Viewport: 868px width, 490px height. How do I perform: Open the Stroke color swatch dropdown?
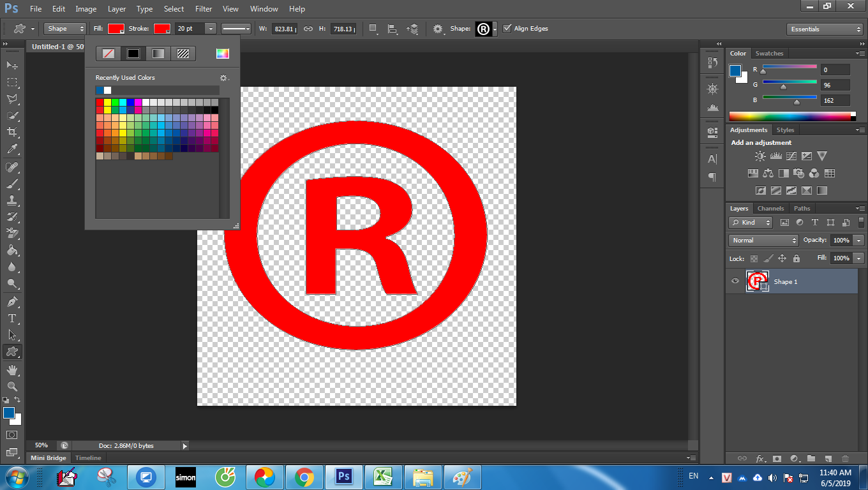tap(162, 29)
